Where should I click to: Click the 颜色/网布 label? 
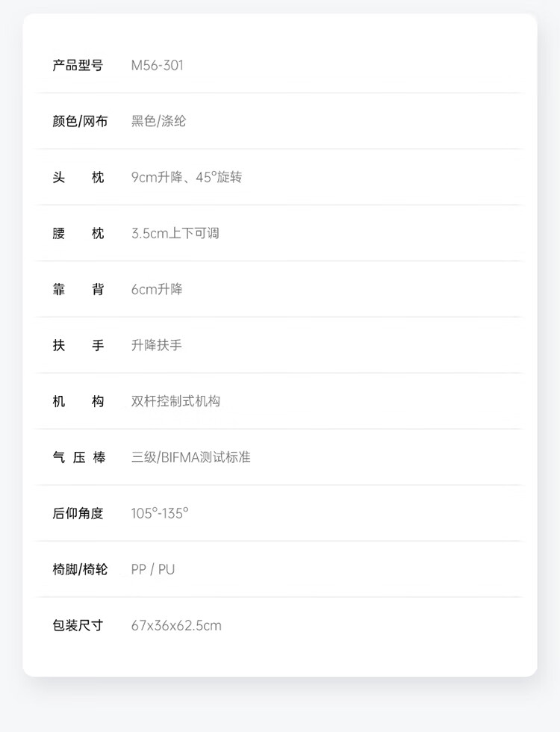(x=80, y=121)
